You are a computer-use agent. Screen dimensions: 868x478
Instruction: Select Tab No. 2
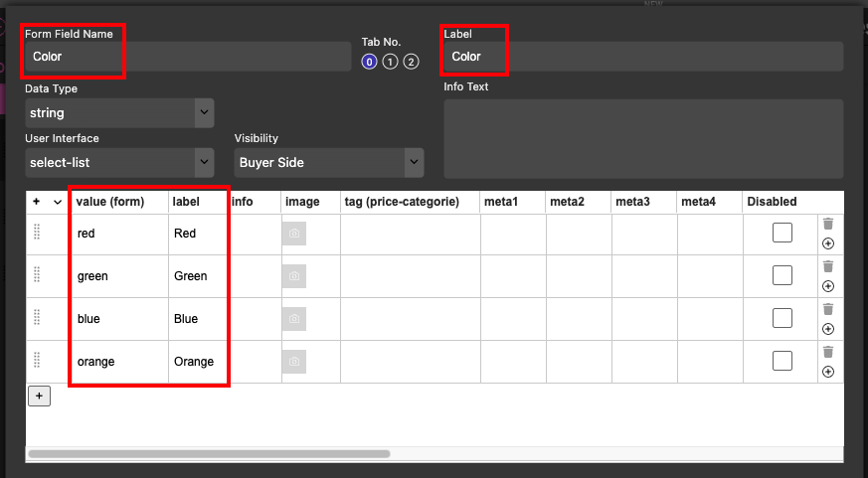[x=411, y=62]
